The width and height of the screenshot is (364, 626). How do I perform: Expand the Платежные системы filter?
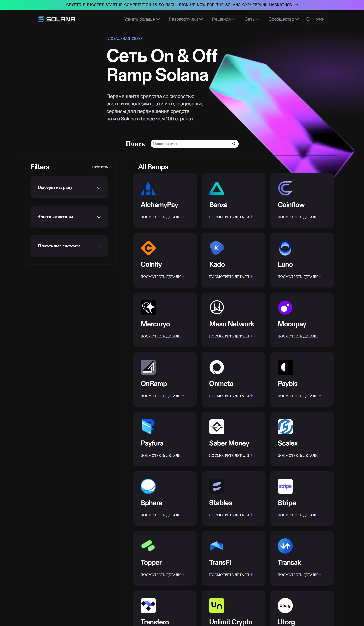tap(69, 246)
